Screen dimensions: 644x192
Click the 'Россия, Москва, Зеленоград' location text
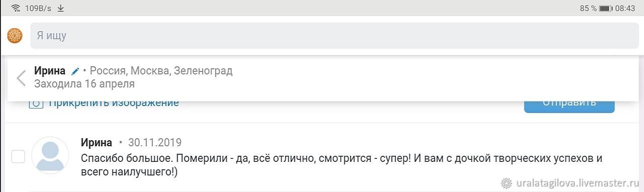(x=162, y=71)
